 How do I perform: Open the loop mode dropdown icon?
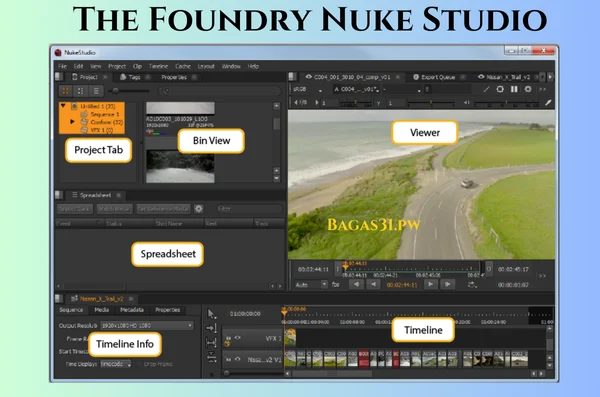(472, 285)
